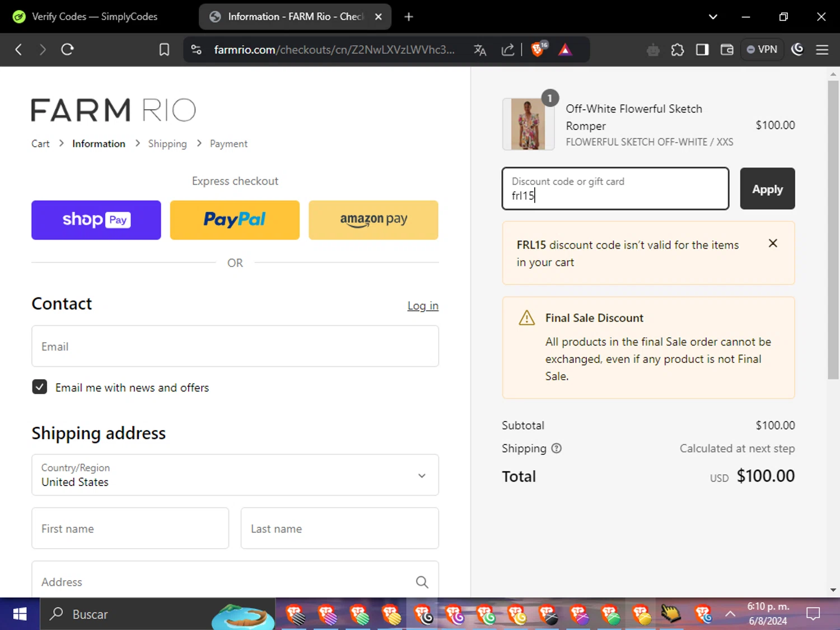Click the Brave Shields lion icon
Image resolution: width=840 pixels, height=630 pixels.
538,49
